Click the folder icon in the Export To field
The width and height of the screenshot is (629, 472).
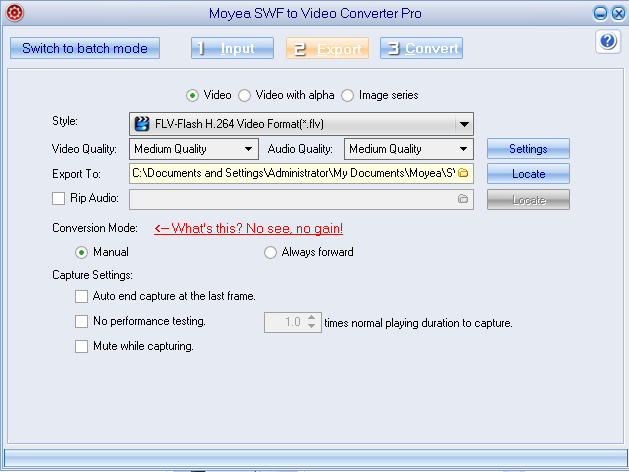463,173
